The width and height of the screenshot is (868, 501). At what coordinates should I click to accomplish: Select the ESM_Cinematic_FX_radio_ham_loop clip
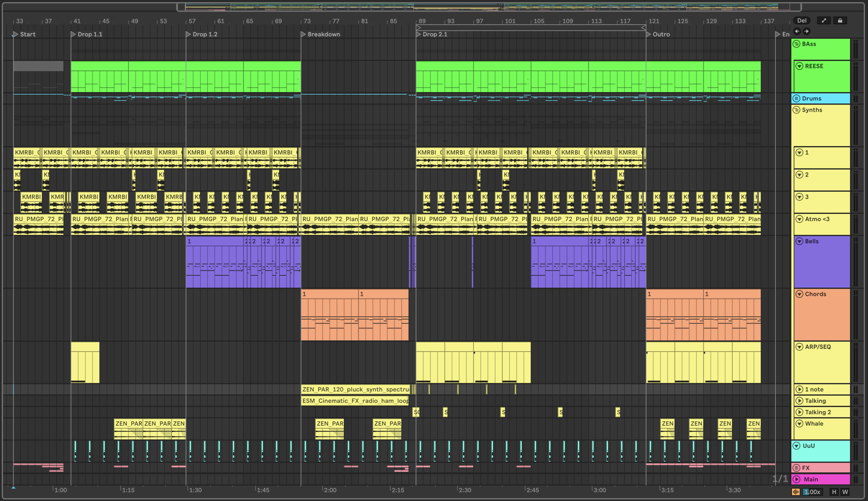355,400
